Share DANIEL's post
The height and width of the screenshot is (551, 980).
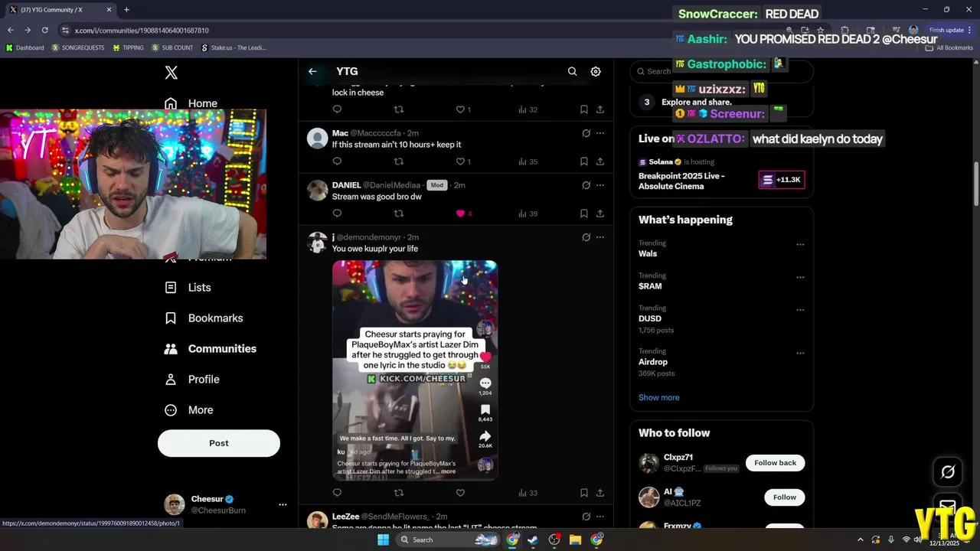pyautogui.click(x=599, y=214)
